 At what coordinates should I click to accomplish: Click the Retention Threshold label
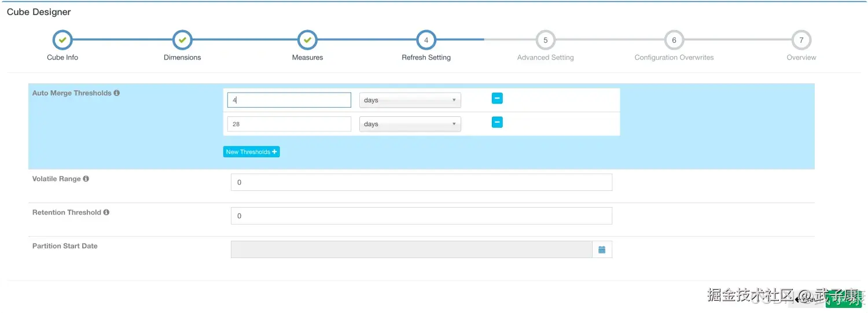[67, 212]
